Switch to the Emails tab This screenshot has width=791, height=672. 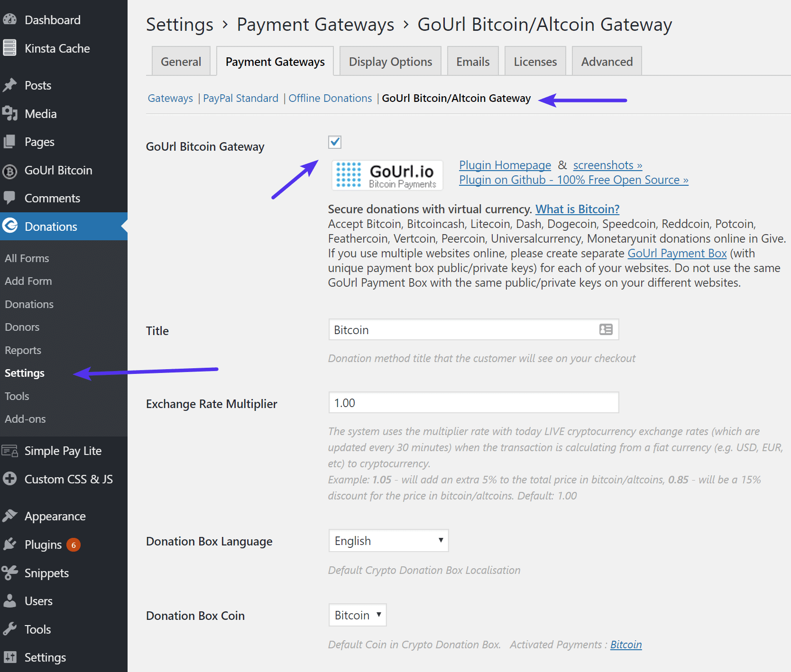473,62
